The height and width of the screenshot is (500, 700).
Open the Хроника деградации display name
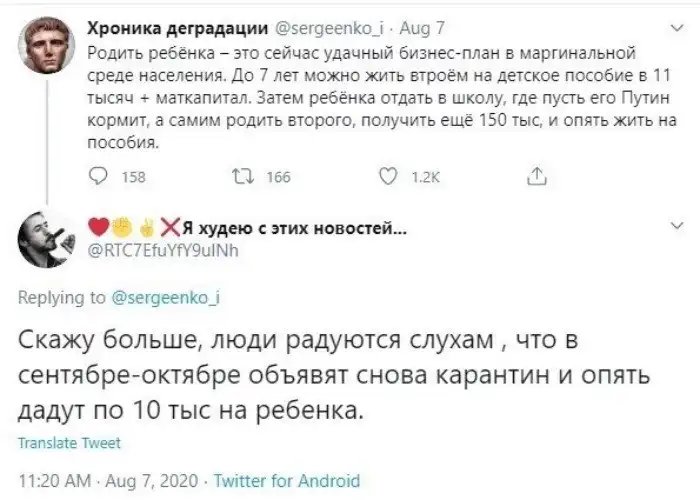click(173, 28)
